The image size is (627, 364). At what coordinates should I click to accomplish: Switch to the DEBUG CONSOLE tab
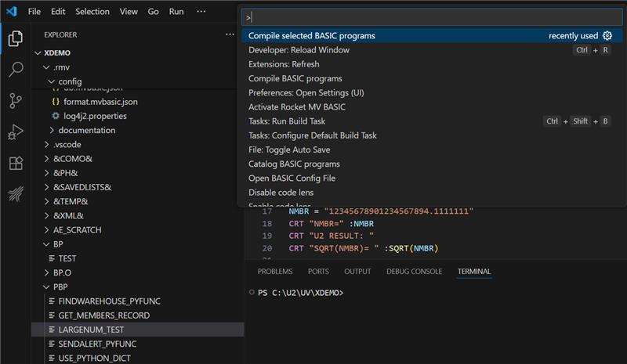click(414, 272)
